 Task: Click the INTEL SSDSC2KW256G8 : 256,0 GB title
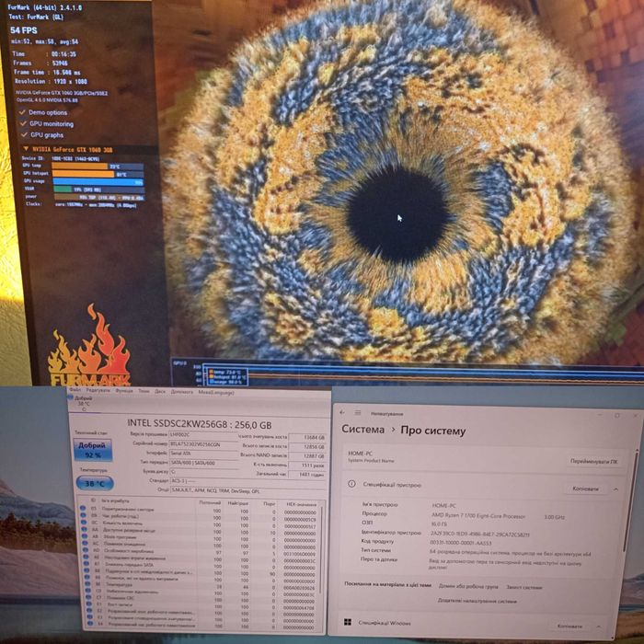click(200, 424)
